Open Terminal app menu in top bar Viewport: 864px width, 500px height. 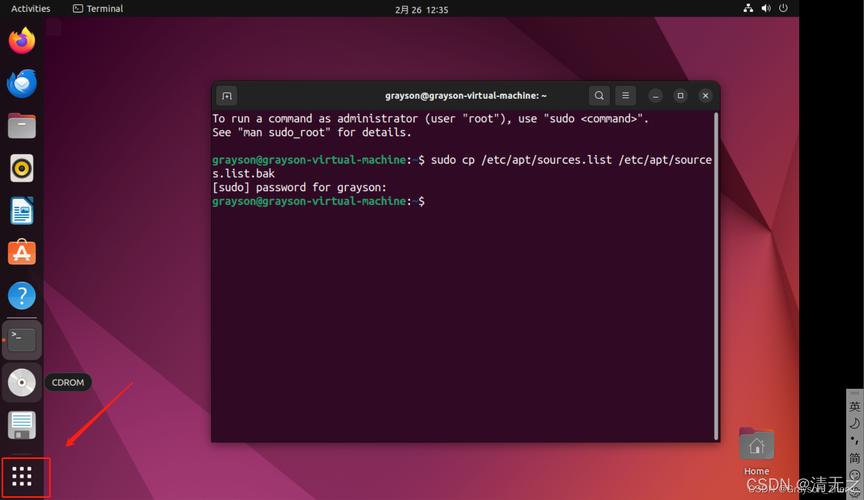click(x=98, y=9)
